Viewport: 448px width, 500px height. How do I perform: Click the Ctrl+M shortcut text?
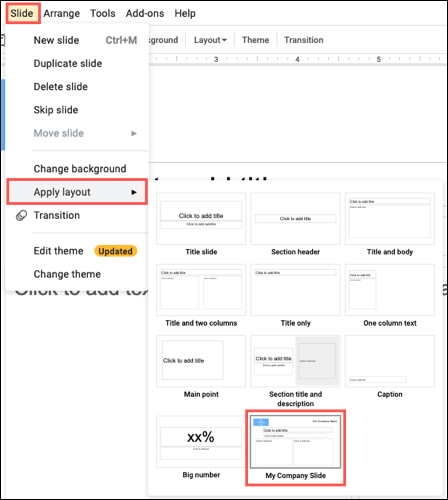[121, 40]
